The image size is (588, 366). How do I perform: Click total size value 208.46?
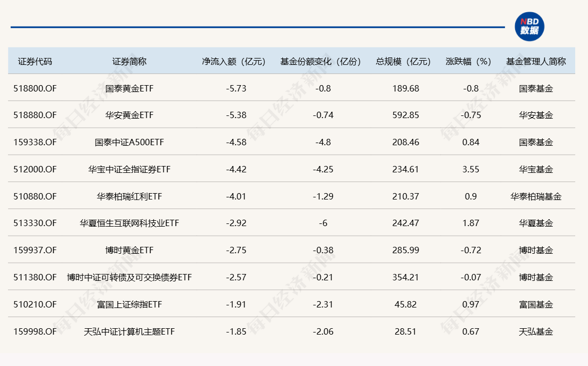(x=406, y=143)
